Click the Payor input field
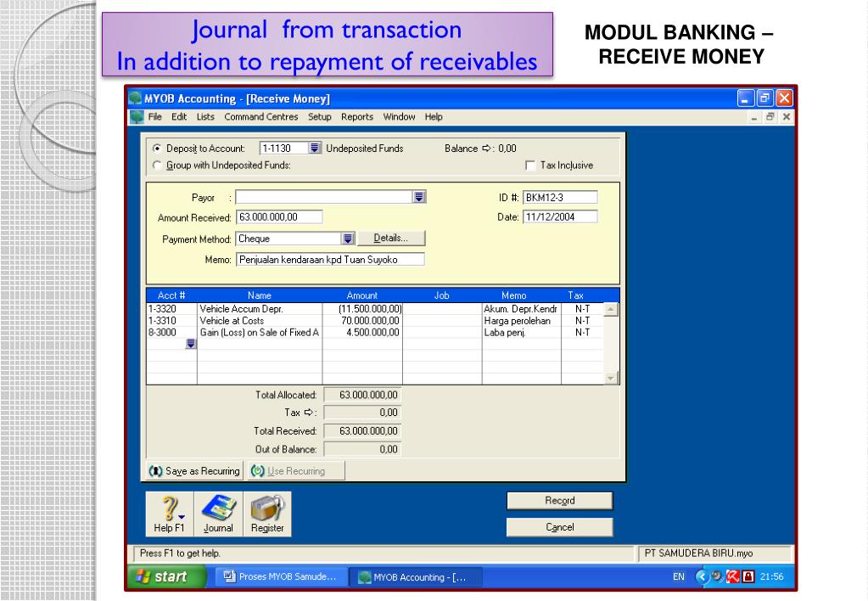Image resolution: width=868 pixels, height=601 pixels. (324, 197)
